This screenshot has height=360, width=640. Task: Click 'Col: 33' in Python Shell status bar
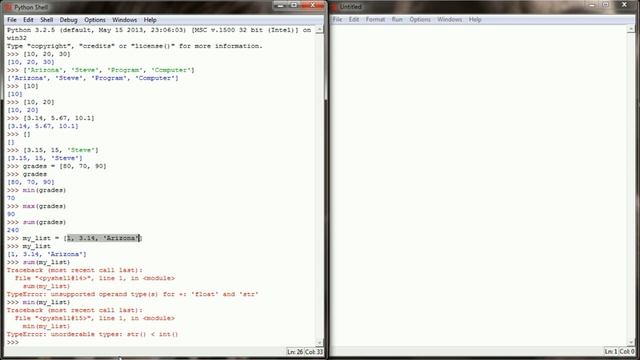[x=314, y=352]
